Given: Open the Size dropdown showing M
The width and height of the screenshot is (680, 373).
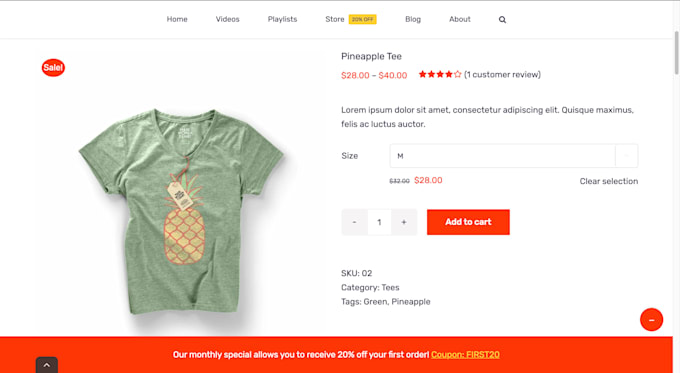Looking at the screenshot, I should click(514, 156).
